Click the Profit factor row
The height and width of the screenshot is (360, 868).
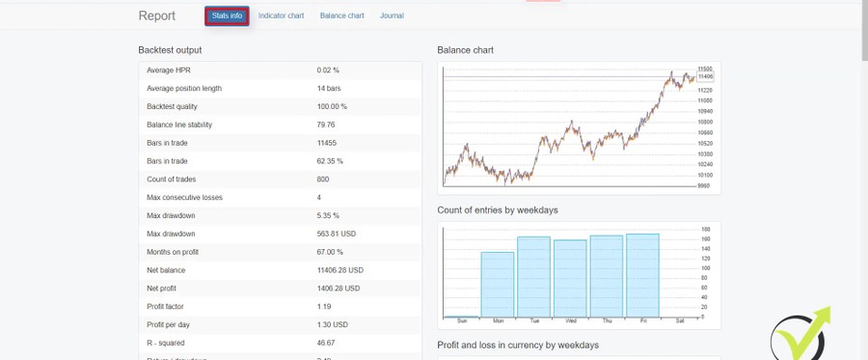coord(280,307)
